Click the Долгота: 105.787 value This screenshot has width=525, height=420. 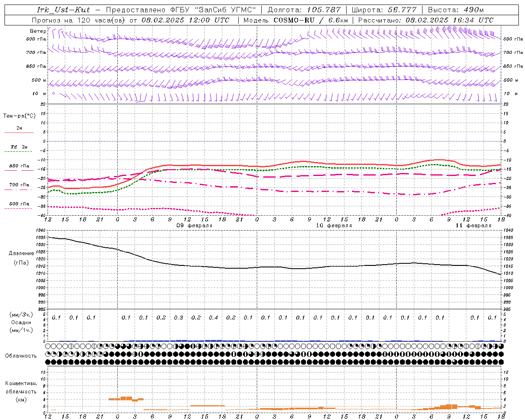pyautogui.click(x=304, y=10)
